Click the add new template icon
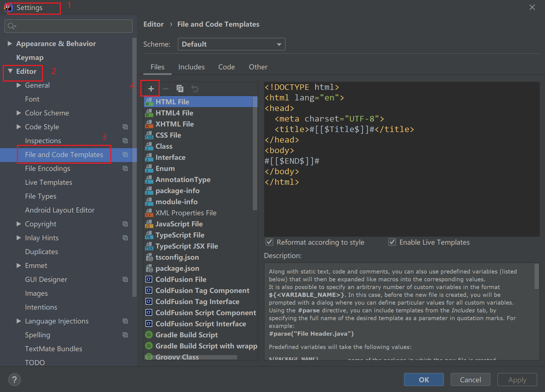Viewport: 545px width, 392px height. tap(151, 88)
